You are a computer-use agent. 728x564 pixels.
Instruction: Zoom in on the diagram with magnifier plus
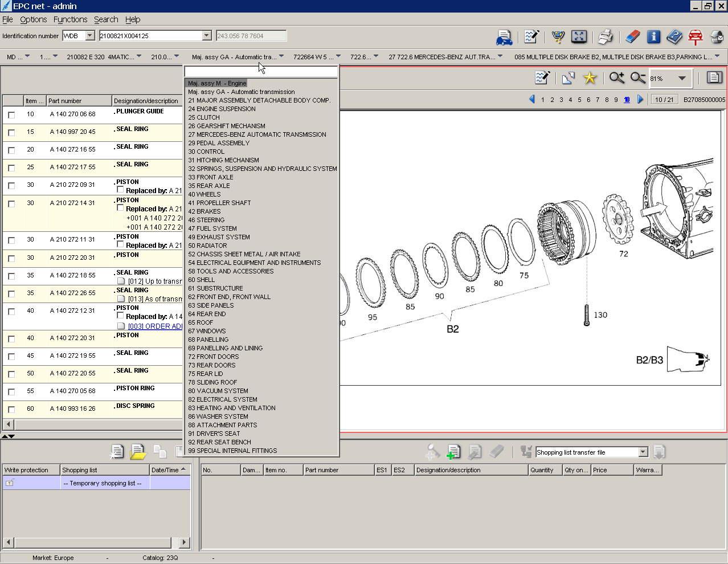616,78
